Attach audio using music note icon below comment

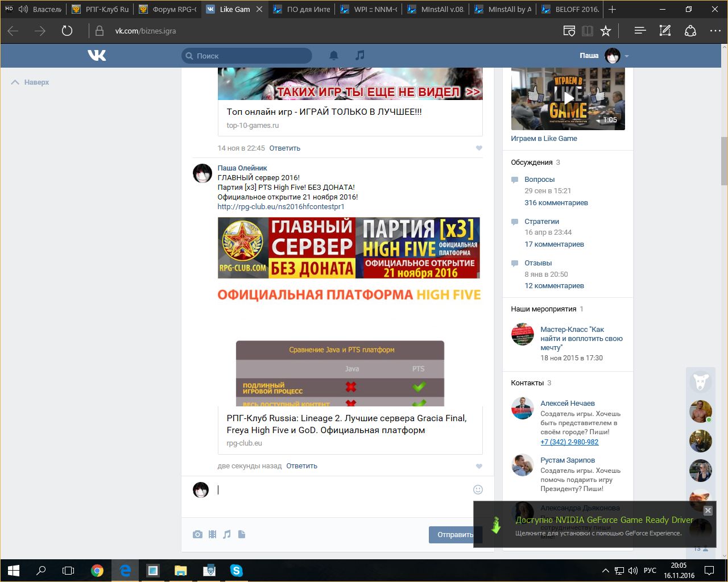point(227,534)
